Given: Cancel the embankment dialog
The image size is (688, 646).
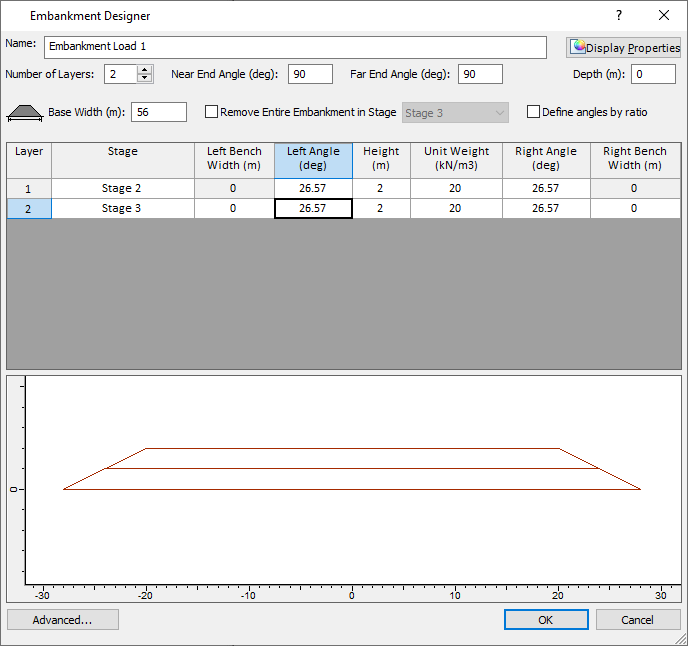Looking at the screenshot, I should coord(638,620).
